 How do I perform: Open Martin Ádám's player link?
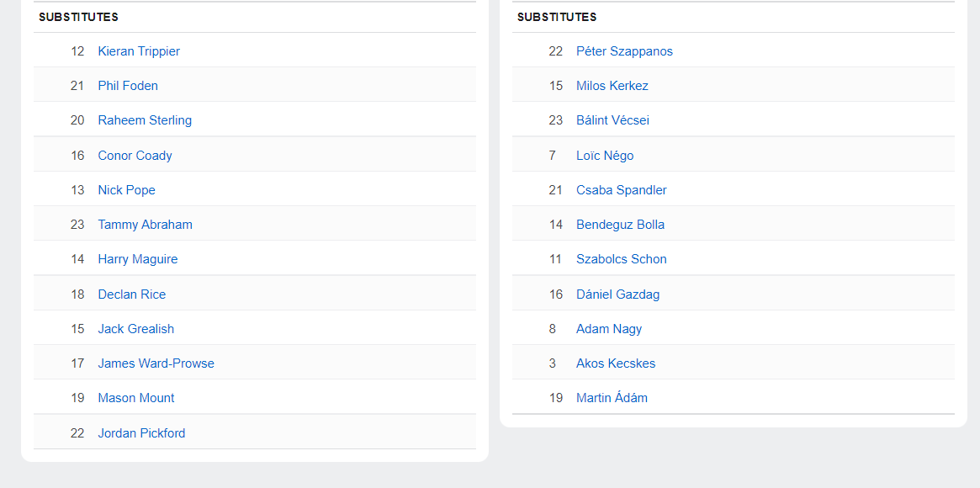(x=612, y=398)
